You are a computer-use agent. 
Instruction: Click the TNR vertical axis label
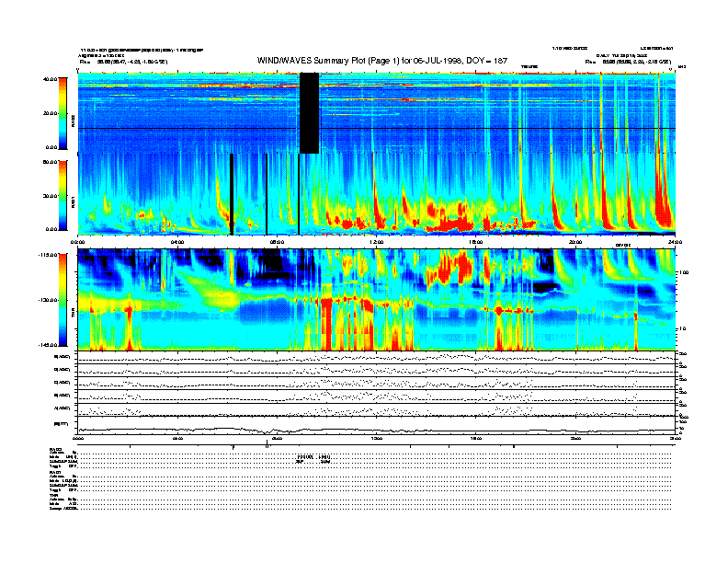(73, 315)
